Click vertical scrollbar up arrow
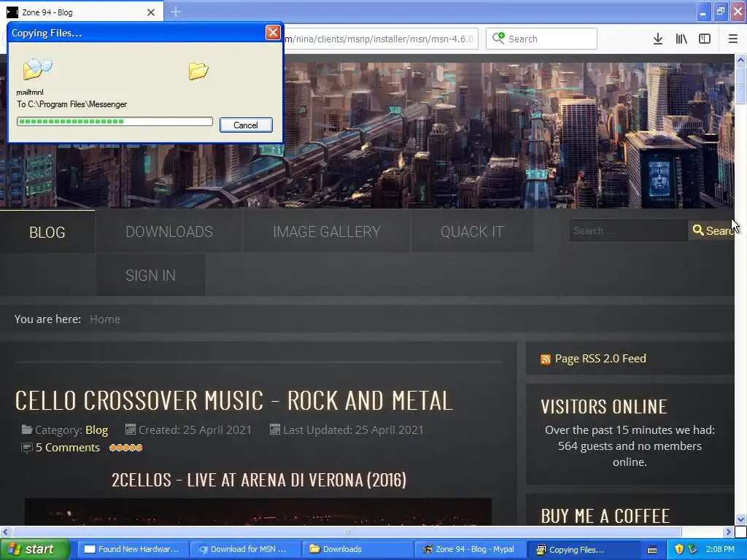This screenshot has width=747, height=560. tap(740, 60)
